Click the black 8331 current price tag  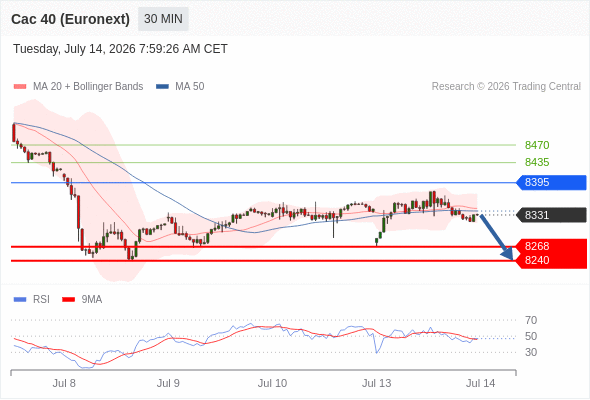pos(551,215)
